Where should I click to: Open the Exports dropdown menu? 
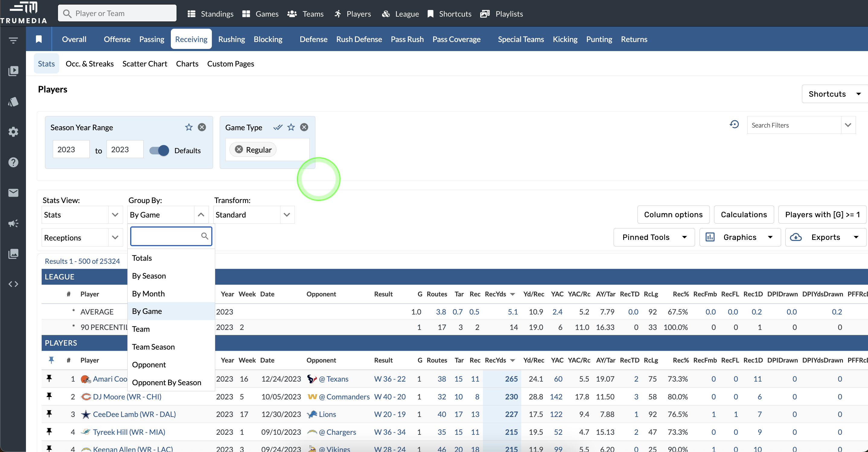(825, 237)
